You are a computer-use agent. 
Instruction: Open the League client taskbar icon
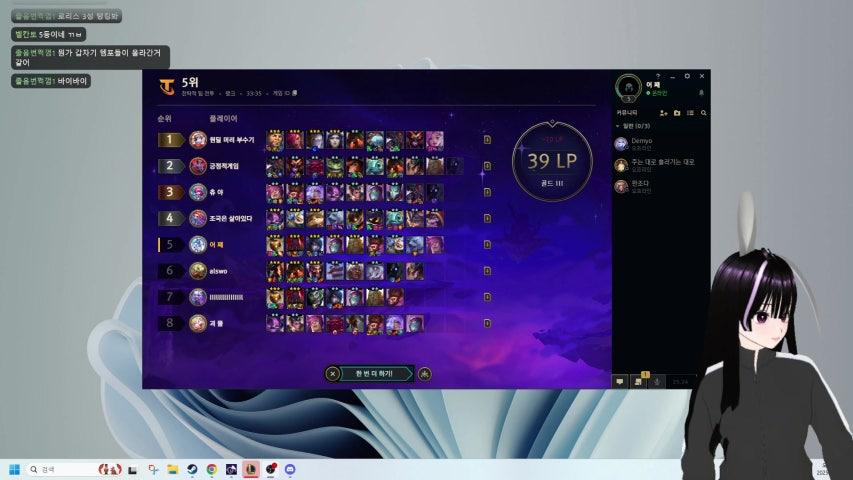point(251,469)
